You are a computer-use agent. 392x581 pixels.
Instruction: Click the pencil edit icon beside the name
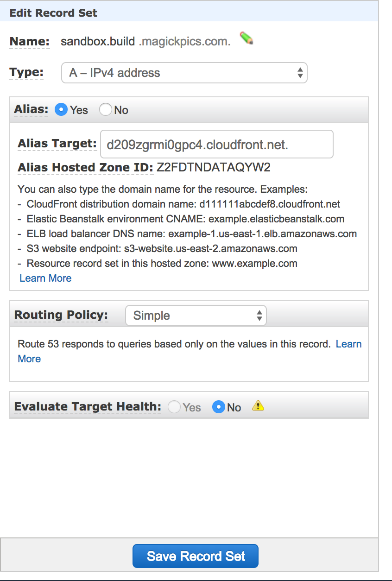(247, 38)
